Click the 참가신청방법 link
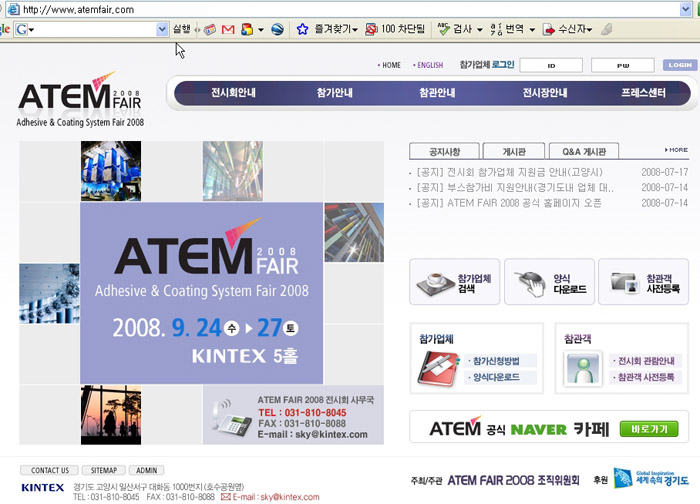The height and width of the screenshot is (504, 700). [495, 361]
